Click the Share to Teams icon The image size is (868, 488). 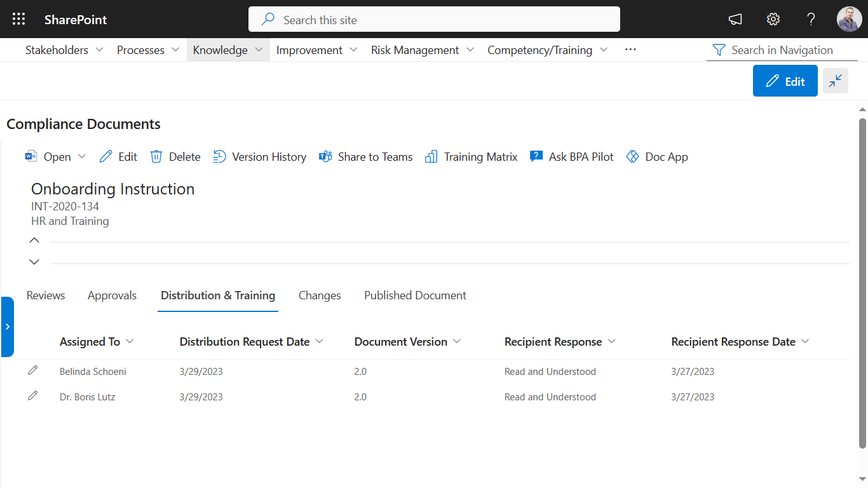325,156
